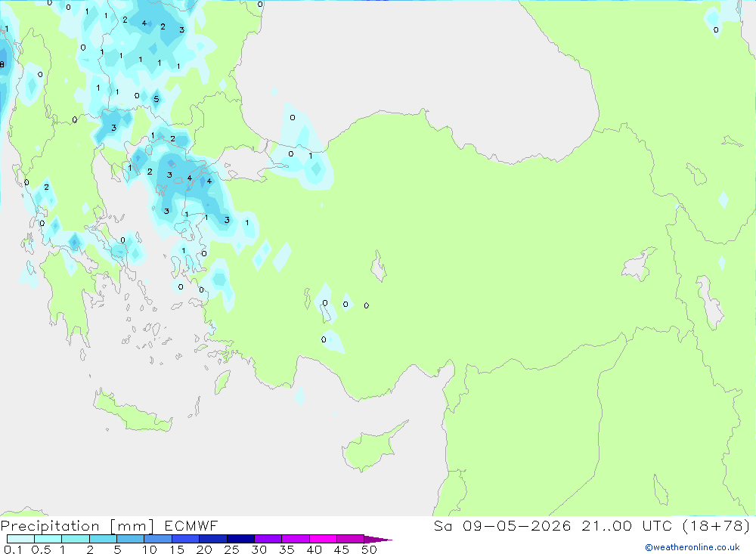Open the weatheronline.co.uk copyright link
This screenshot has width=756, height=554.
692,547
